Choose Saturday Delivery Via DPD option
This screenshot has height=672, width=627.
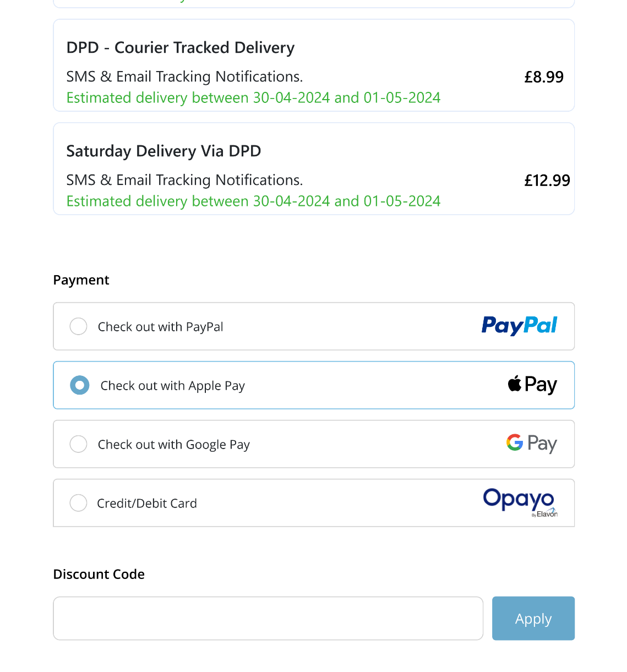pos(163,151)
